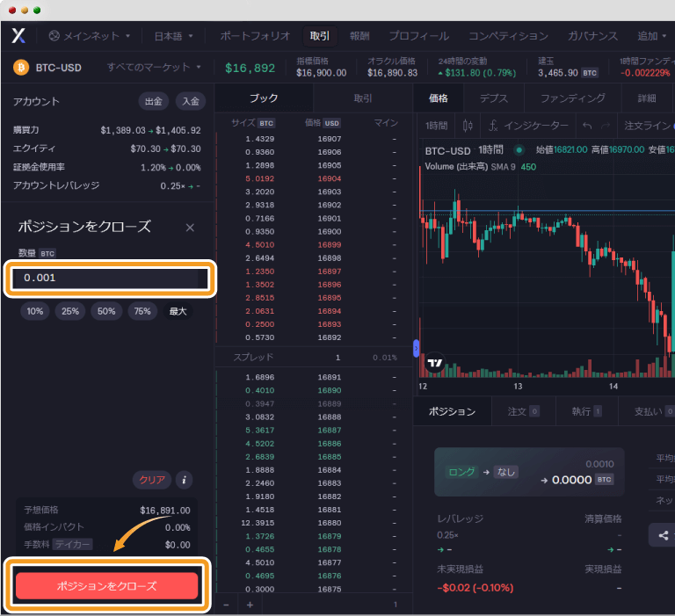
Task: Click the dYdX X logo icon
Action: 18,36
